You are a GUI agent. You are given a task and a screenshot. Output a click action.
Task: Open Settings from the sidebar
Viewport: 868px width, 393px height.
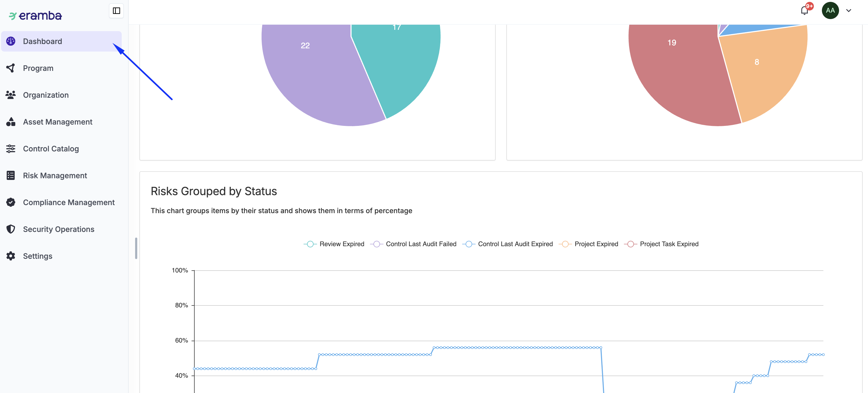(38, 256)
